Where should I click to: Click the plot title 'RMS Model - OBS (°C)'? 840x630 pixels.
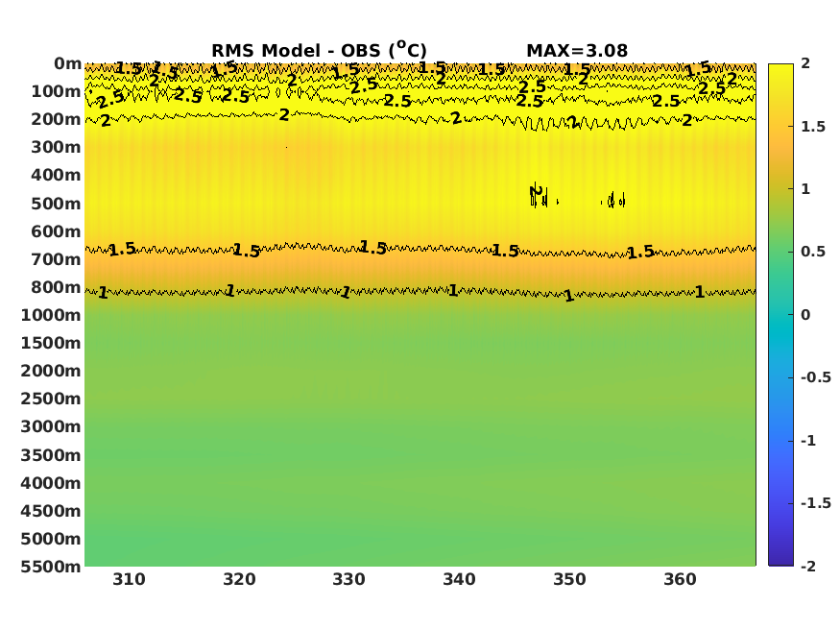[320, 50]
